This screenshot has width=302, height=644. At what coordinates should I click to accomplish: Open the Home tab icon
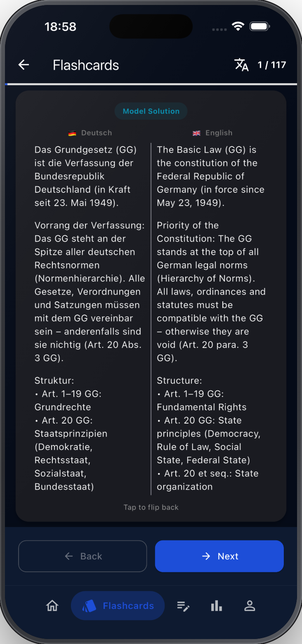(52, 606)
